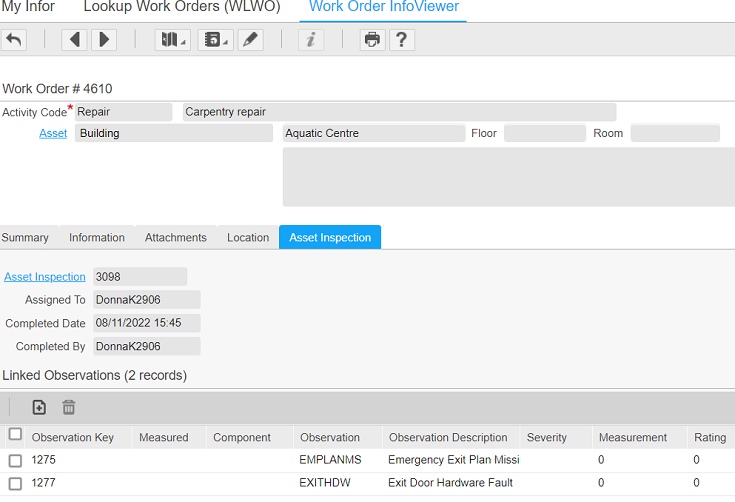
Task: Open the Asset Inspection link
Action: (x=45, y=277)
